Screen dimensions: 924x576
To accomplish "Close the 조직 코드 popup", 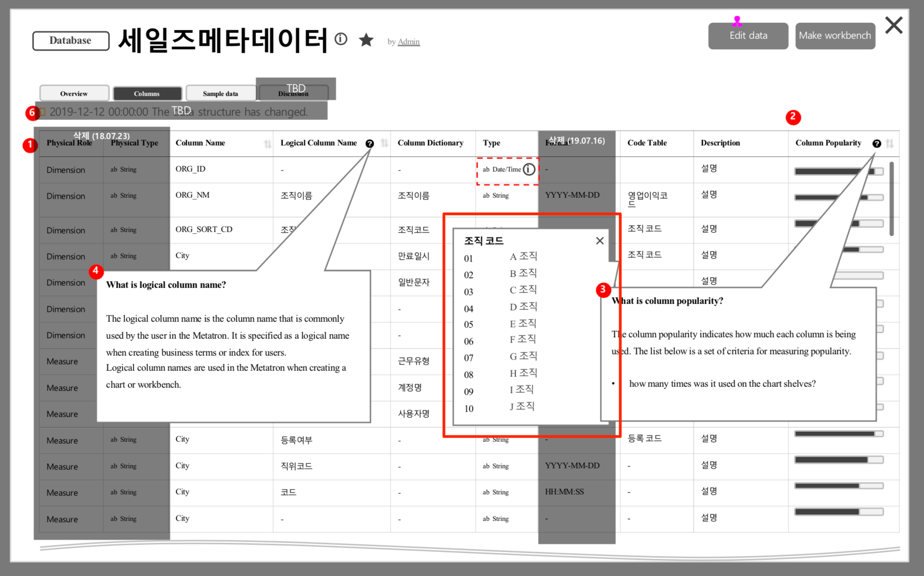I will tap(600, 240).
